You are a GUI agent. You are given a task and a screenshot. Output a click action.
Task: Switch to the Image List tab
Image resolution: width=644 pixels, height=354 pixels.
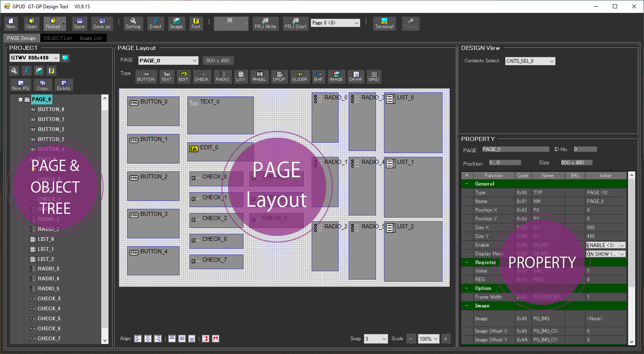coord(90,38)
